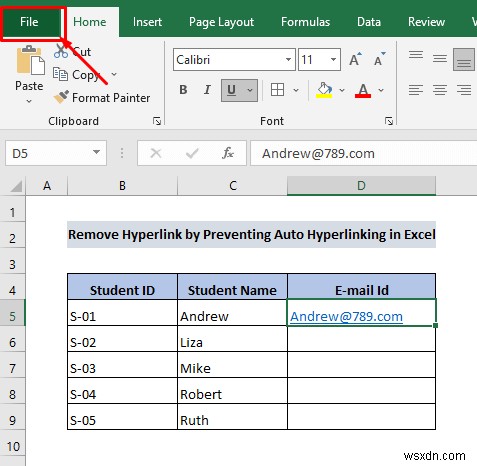Apply the Borders grid icon
The width and height of the screenshot is (477, 466).
click(x=277, y=90)
